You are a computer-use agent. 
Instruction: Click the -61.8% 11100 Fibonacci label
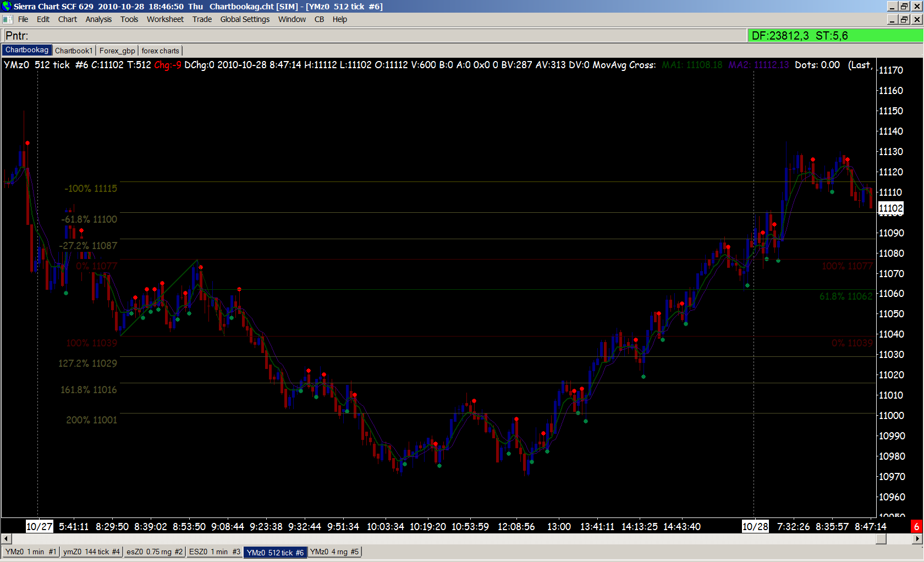tap(89, 219)
